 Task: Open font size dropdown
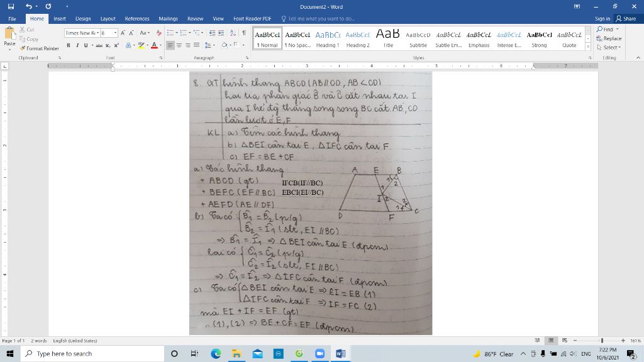116,33
